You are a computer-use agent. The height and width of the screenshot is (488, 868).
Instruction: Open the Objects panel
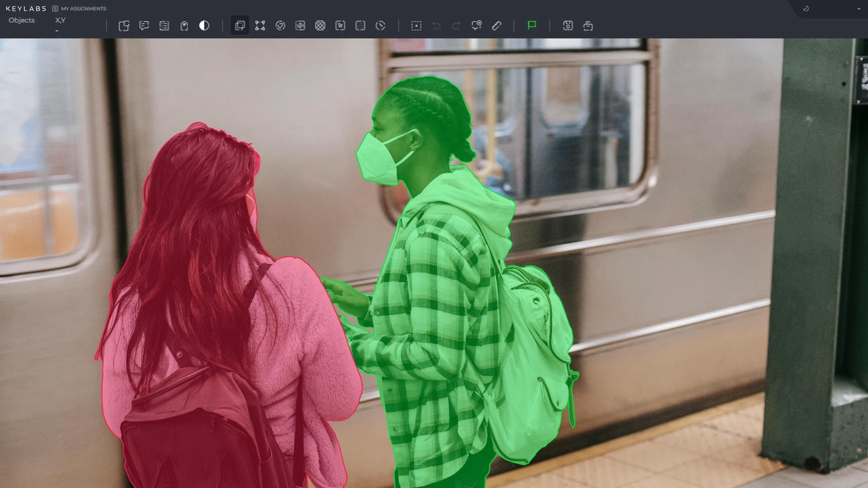tap(22, 20)
